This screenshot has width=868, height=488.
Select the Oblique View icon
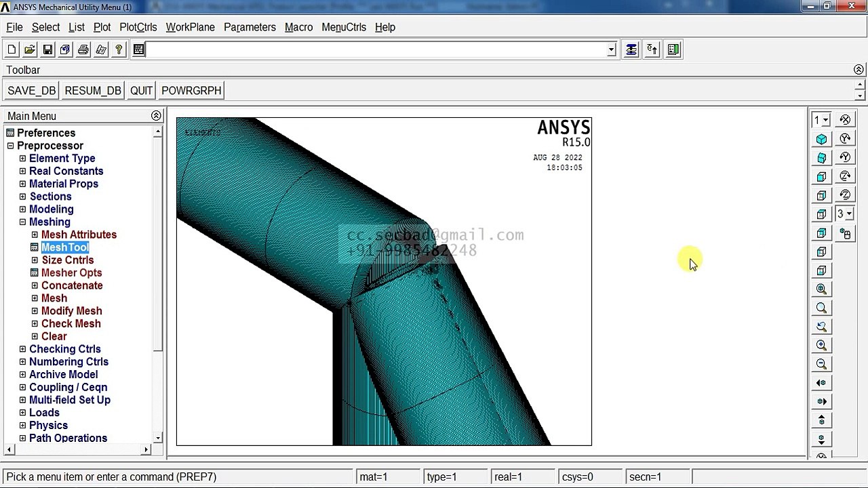[x=822, y=158]
